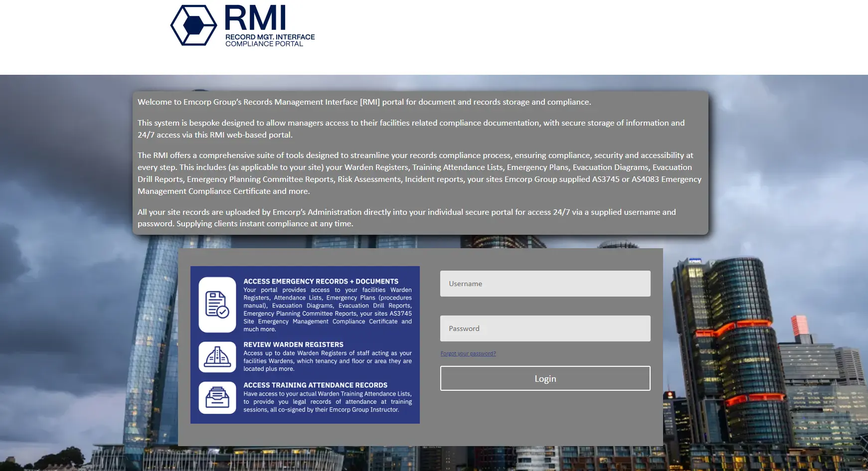Select the training attendance records tray icon
868x471 pixels.
pos(217,397)
